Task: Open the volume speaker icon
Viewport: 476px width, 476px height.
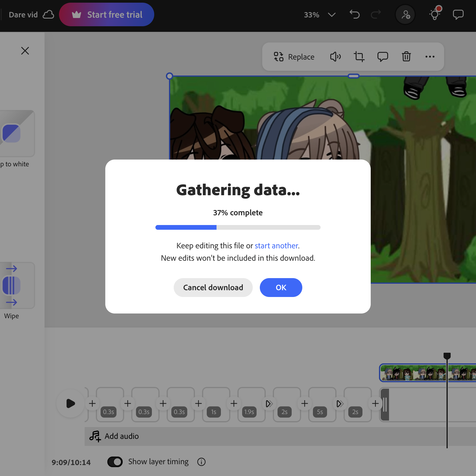Action: (335, 57)
